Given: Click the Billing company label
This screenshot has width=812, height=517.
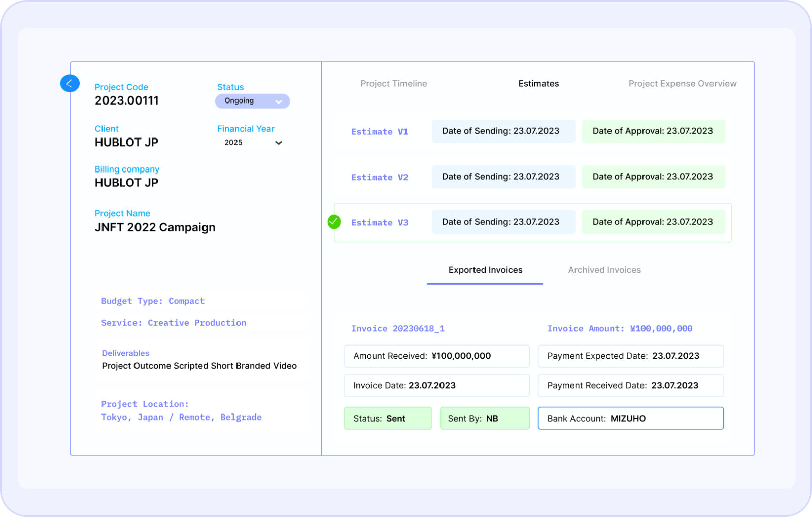Looking at the screenshot, I should click(127, 169).
